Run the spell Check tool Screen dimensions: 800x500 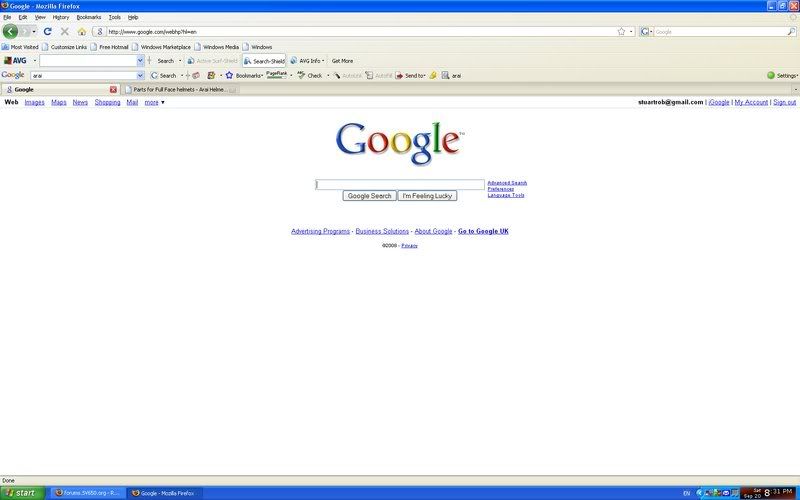pyautogui.click(x=310, y=76)
